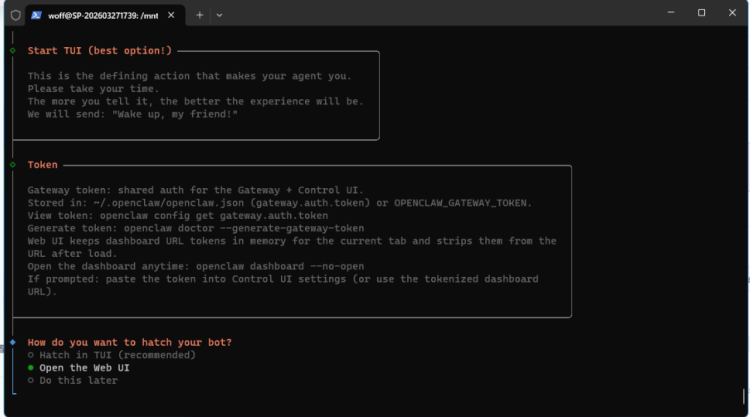Maximize the terminal window
This screenshot has width=750, height=417.
coord(701,13)
